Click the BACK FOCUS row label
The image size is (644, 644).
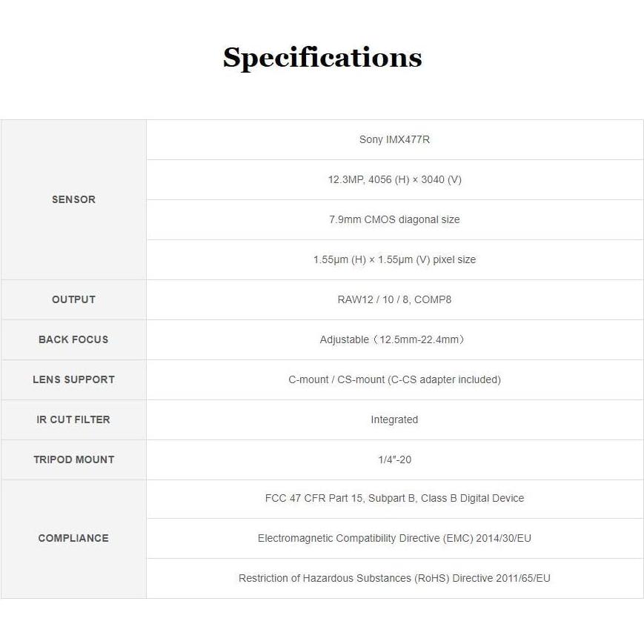(73, 339)
